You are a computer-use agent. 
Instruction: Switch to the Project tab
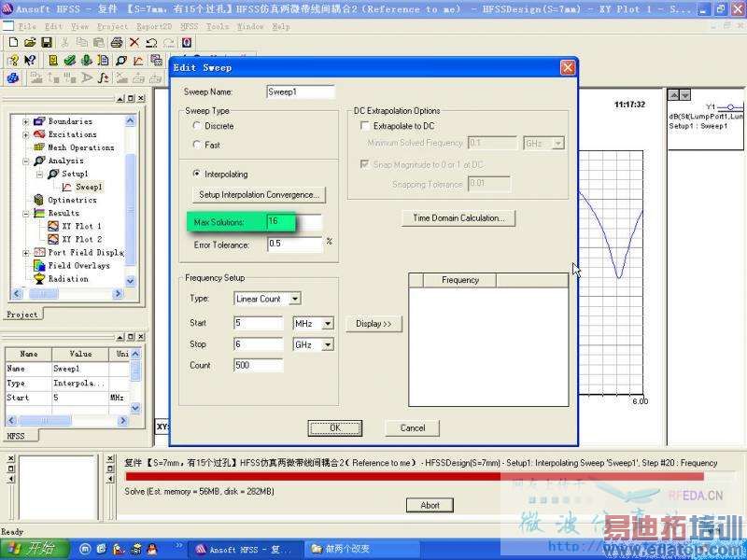pos(21,315)
